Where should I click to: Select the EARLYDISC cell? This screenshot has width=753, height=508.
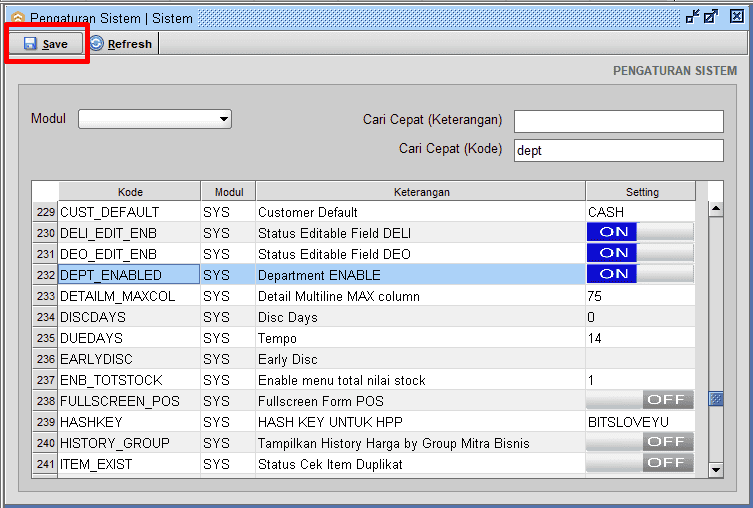tap(129, 359)
